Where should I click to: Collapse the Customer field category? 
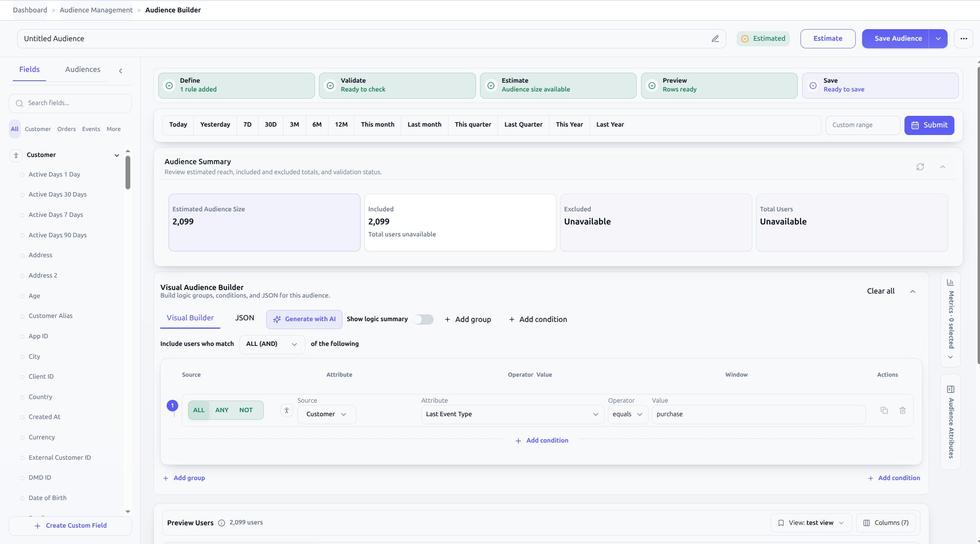pyautogui.click(x=117, y=155)
